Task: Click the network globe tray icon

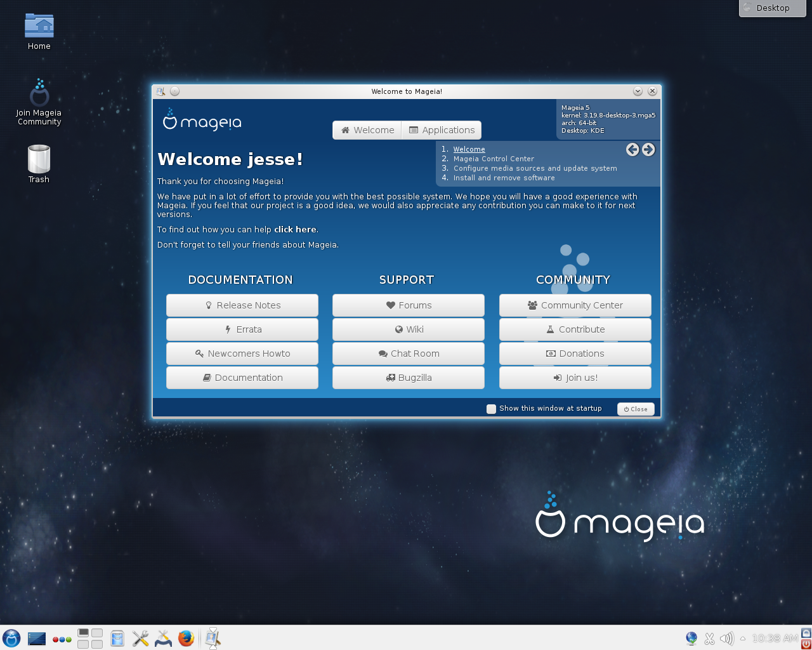Action: (x=691, y=639)
